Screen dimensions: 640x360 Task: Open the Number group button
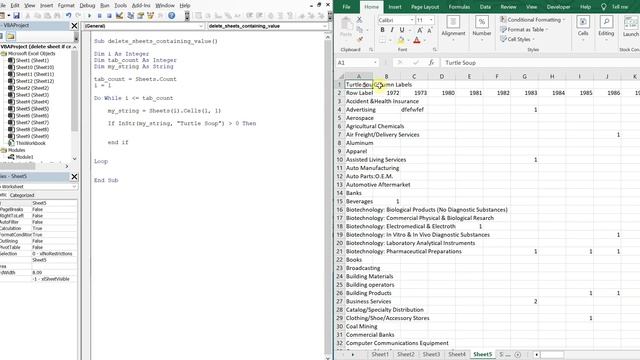coord(482,29)
